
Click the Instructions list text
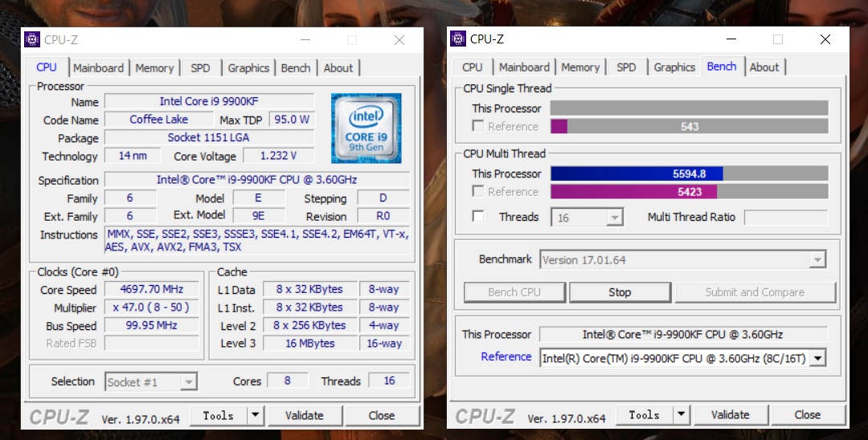click(257, 240)
